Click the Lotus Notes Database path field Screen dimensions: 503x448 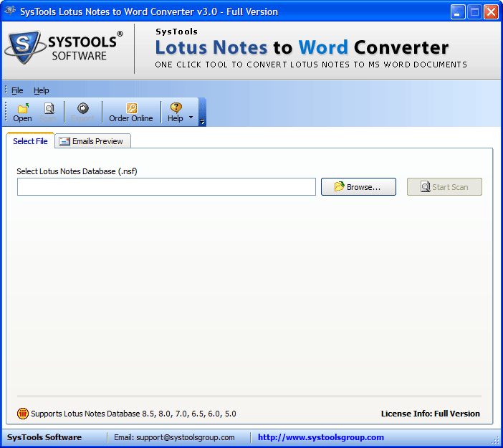click(x=166, y=187)
